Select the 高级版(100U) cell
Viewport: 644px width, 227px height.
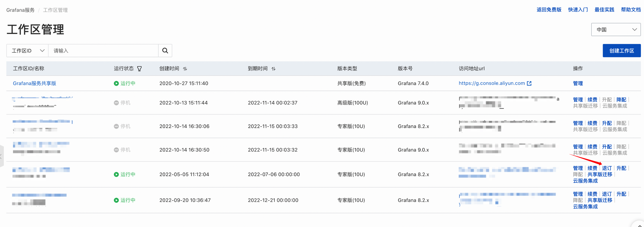pos(353,103)
